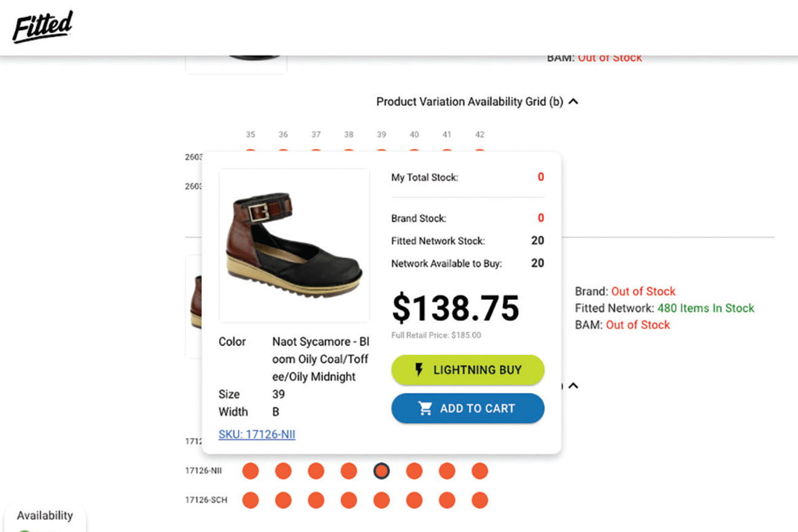
Task: Select last dot in 17126-SCH row
Action: 479,500
